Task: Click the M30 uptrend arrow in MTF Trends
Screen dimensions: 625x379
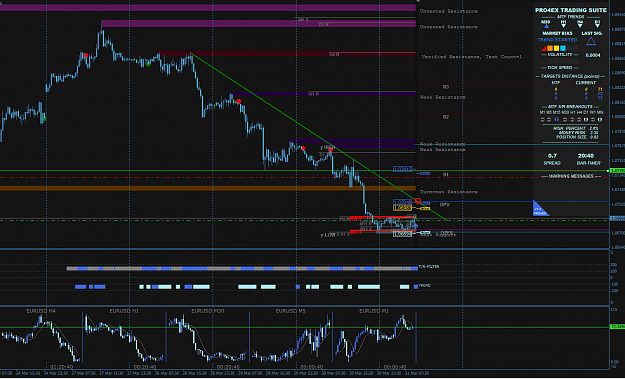Action: [x=546, y=26]
